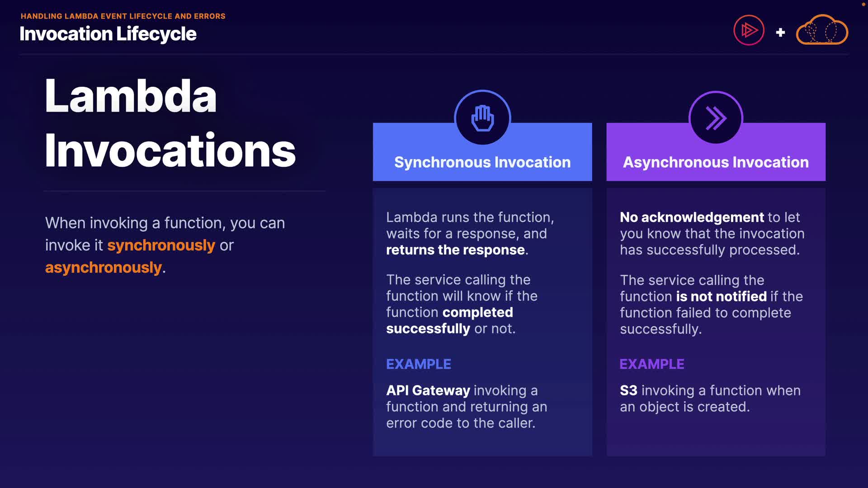The image size is (868, 488).
Task: Click the orange cloud logo
Action: click(822, 30)
